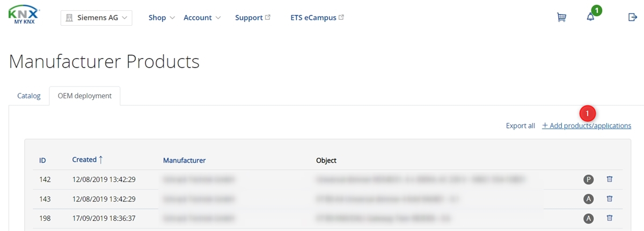Delete product row with ID 198
644x231 pixels.
coord(610,218)
